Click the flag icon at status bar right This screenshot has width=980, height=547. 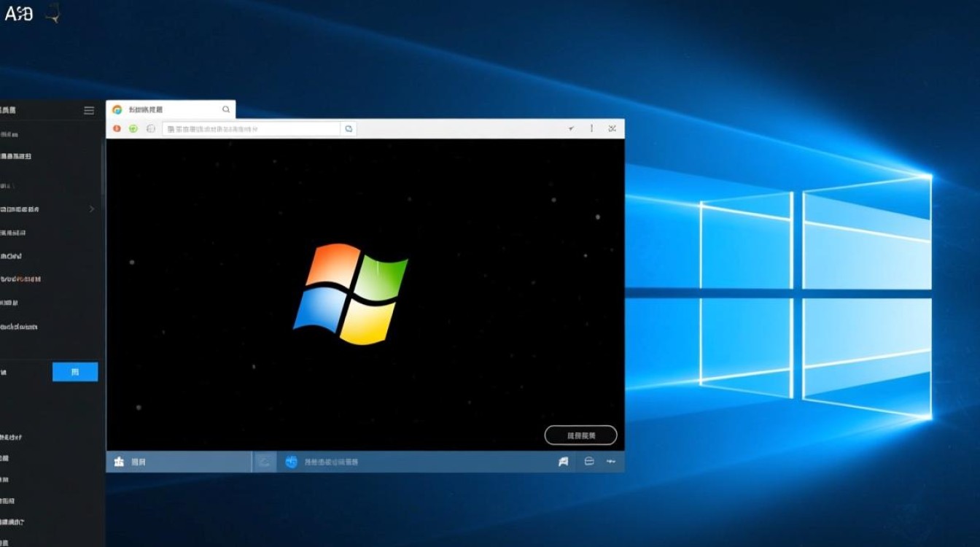(x=562, y=461)
